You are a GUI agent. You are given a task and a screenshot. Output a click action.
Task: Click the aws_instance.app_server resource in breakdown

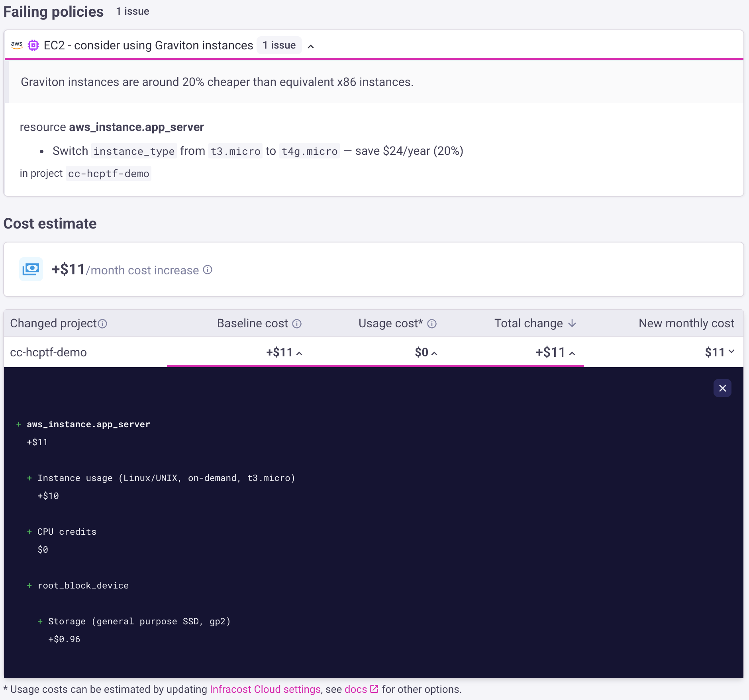click(88, 424)
